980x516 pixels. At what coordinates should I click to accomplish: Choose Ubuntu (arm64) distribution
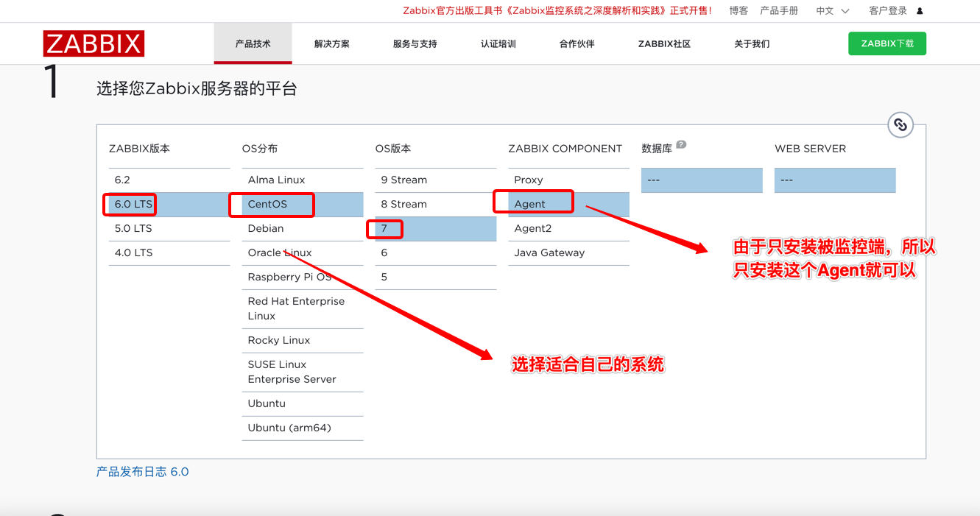(x=303, y=428)
